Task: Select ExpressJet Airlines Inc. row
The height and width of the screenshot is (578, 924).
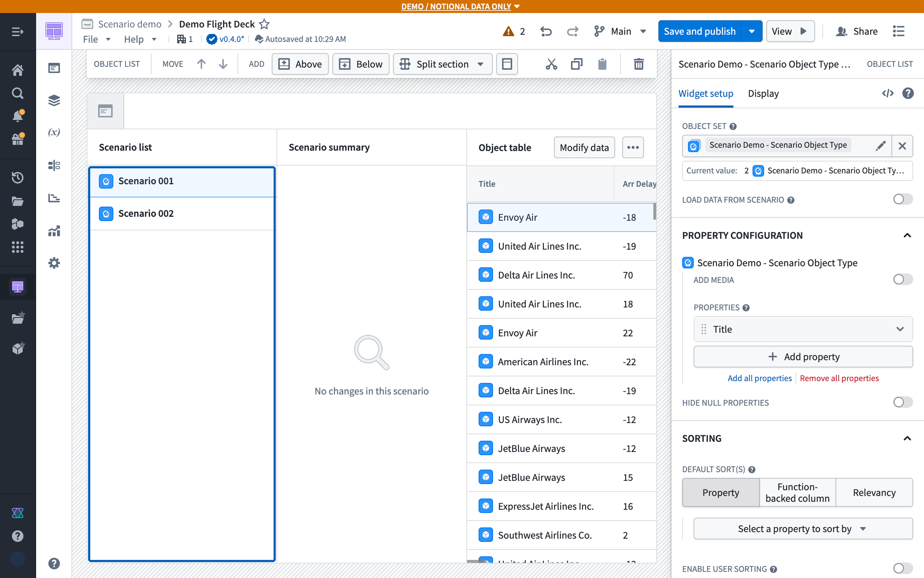Action: point(561,506)
